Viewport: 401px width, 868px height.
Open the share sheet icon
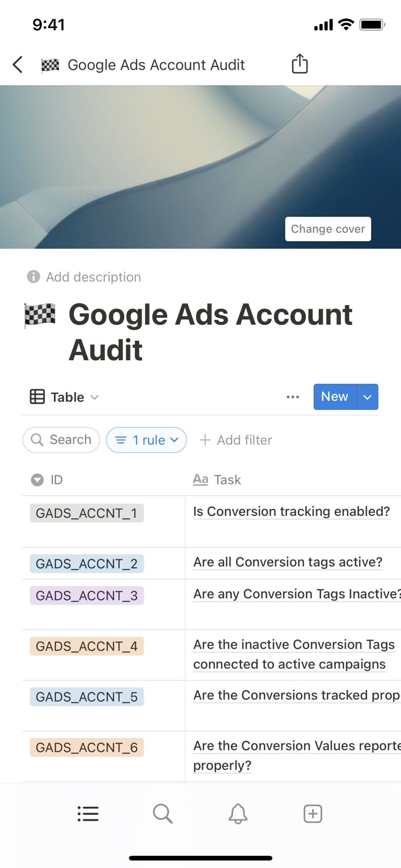click(299, 64)
